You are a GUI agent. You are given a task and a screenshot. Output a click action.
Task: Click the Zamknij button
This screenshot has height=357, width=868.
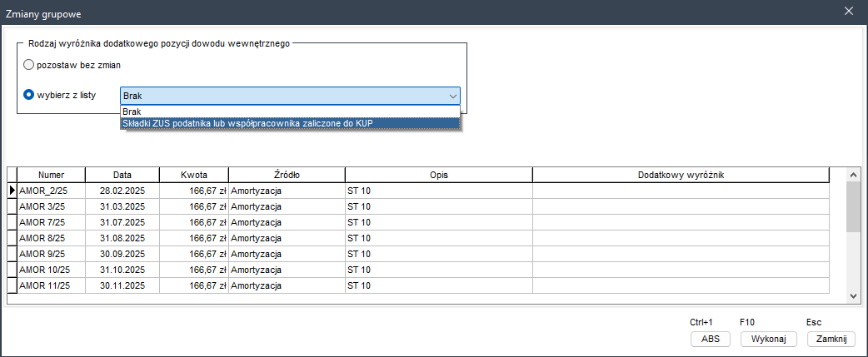(x=831, y=339)
